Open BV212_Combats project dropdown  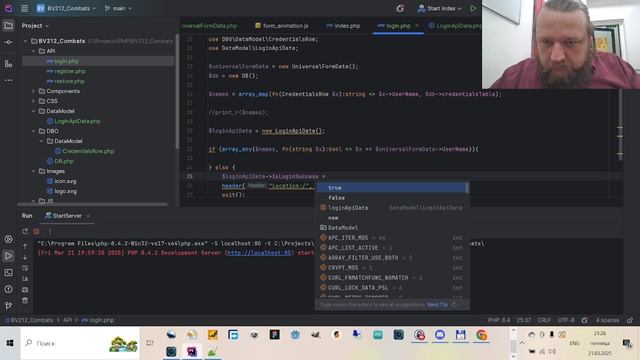click(66, 8)
